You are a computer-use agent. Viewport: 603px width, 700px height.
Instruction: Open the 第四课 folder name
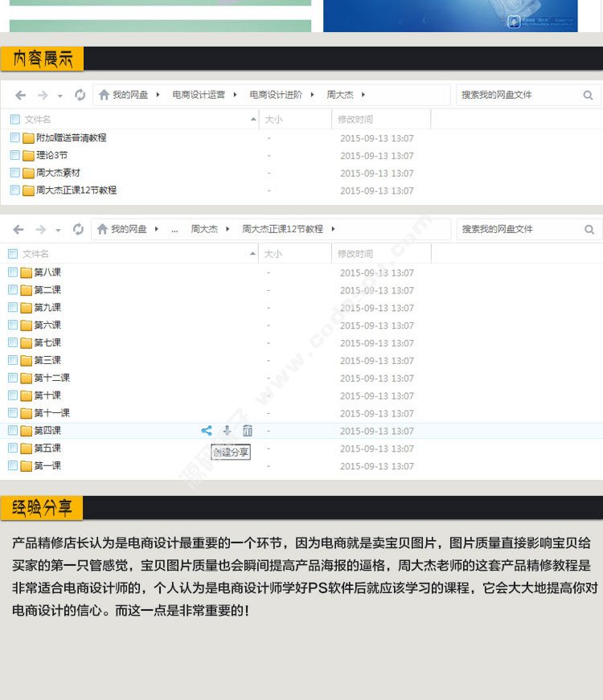pyautogui.click(x=47, y=430)
